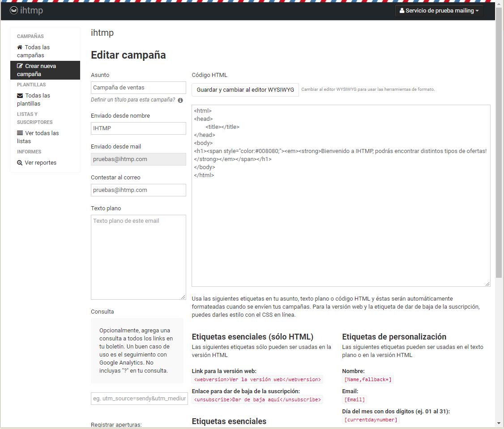Image resolution: width=504 pixels, height=429 pixels.
Task: Click the Etiquetas de personalización heading
Action: pos(394,337)
